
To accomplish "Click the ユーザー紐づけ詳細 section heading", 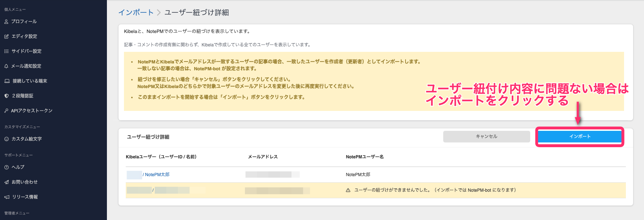I will point(148,137).
